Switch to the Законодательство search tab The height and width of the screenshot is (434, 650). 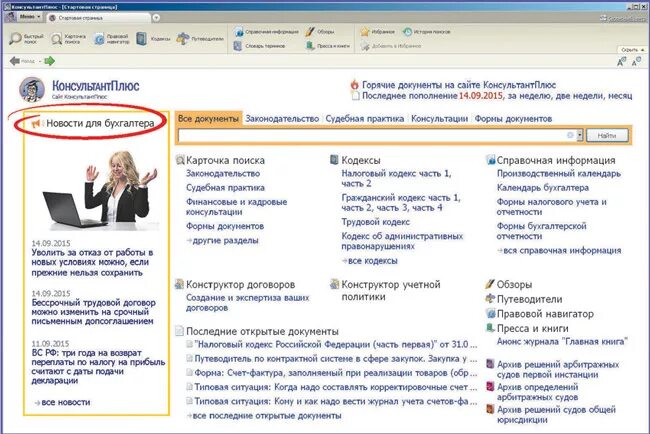pos(282,119)
